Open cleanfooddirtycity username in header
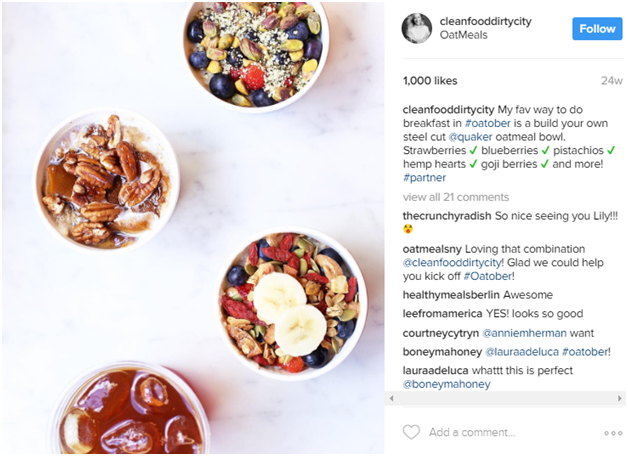 coord(485,21)
